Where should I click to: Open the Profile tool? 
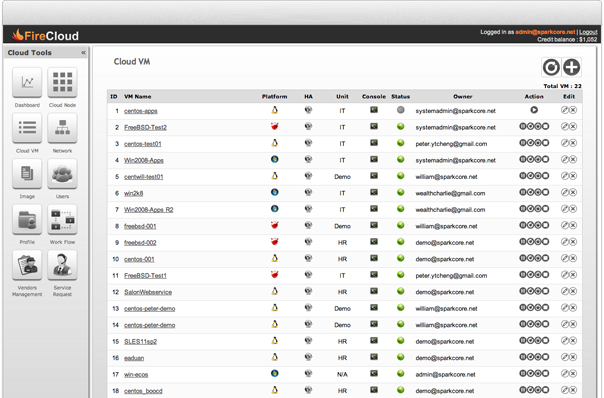pyautogui.click(x=27, y=220)
